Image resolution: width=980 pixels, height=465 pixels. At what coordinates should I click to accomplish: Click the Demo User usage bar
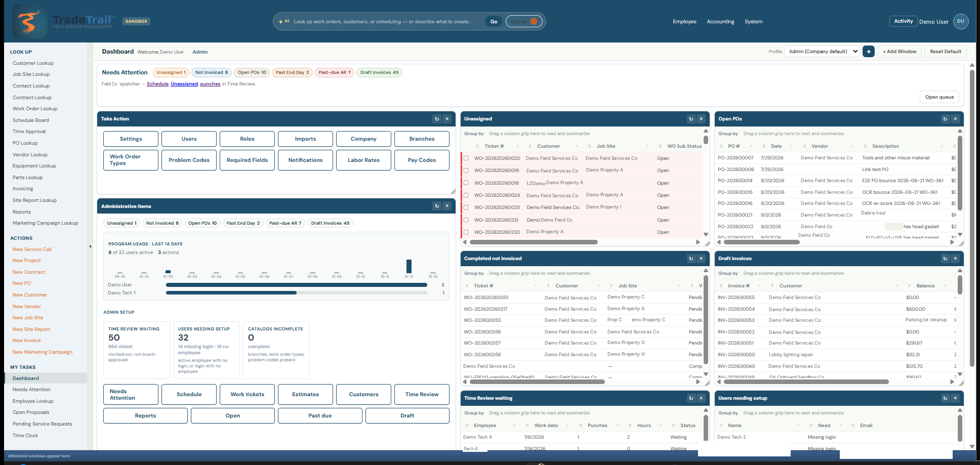click(x=297, y=285)
